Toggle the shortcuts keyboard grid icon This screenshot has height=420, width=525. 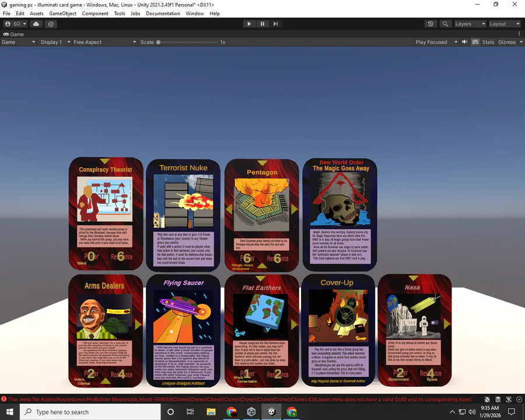pyautogui.click(x=475, y=42)
